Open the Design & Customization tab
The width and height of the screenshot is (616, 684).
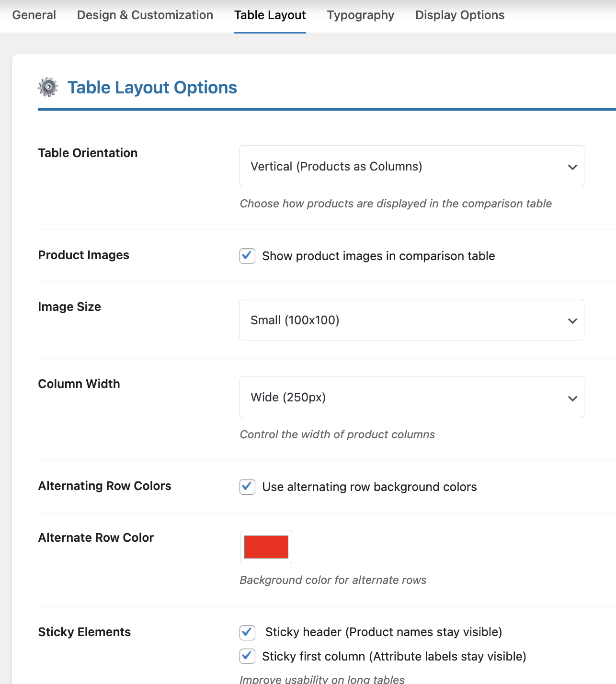[145, 15]
